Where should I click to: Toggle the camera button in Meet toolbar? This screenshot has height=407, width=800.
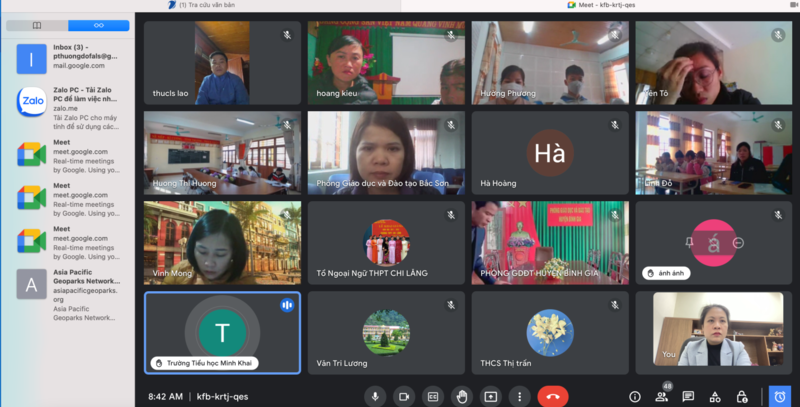pyautogui.click(x=404, y=396)
